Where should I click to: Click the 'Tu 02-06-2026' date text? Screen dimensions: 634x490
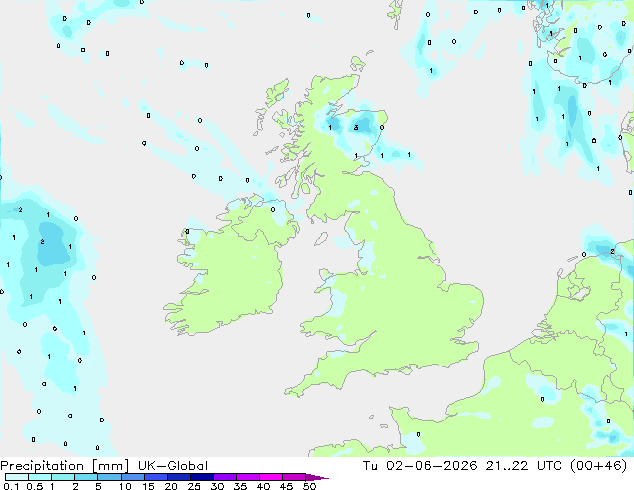(x=420, y=466)
